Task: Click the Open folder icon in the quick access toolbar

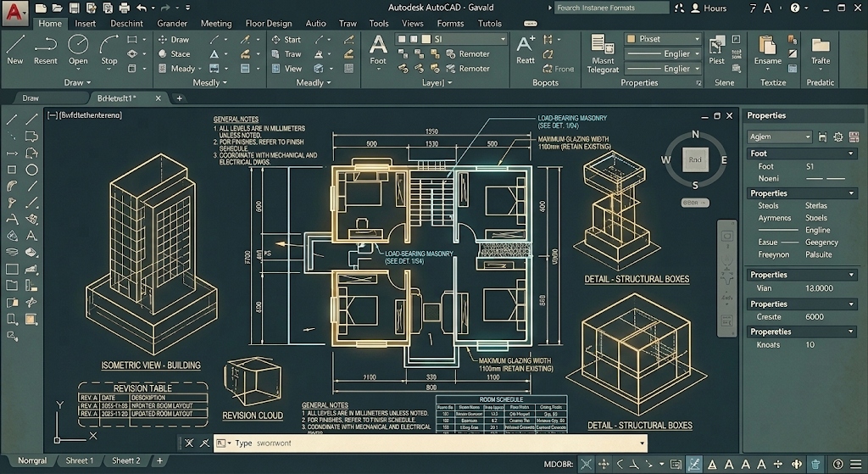Action: coord(57,8)
